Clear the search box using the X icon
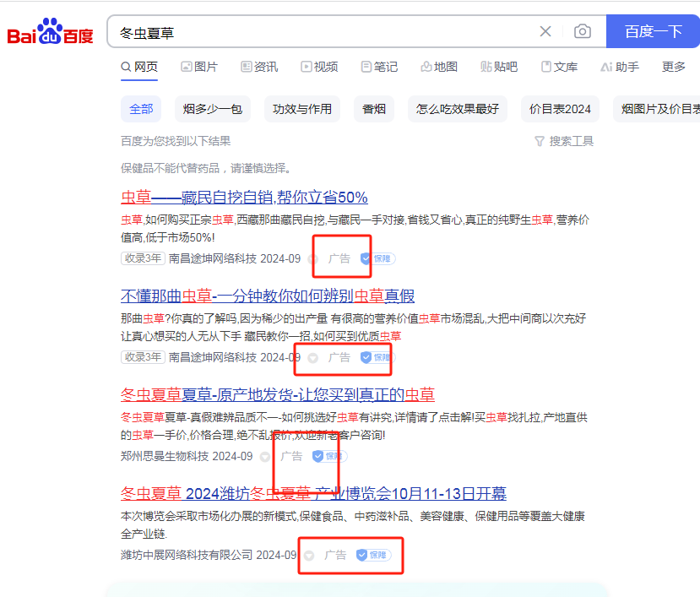The height and width of the screenshot is (597, 700). 545,30
